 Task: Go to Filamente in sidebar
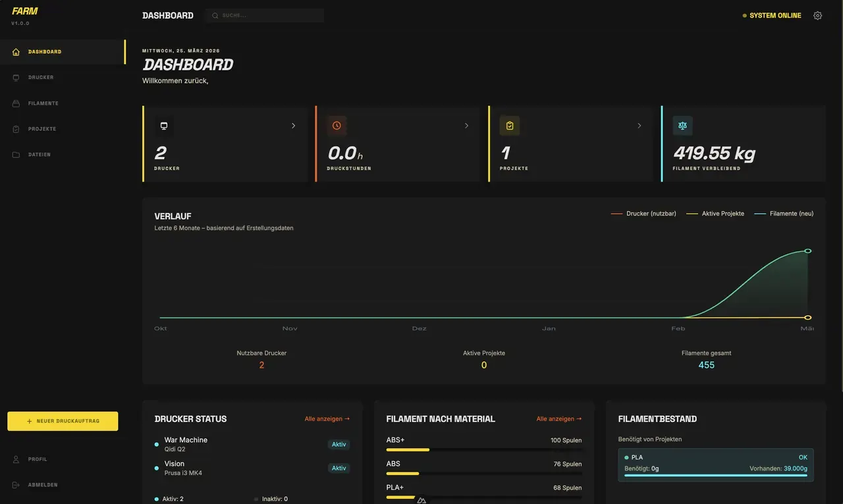point(63,103)
